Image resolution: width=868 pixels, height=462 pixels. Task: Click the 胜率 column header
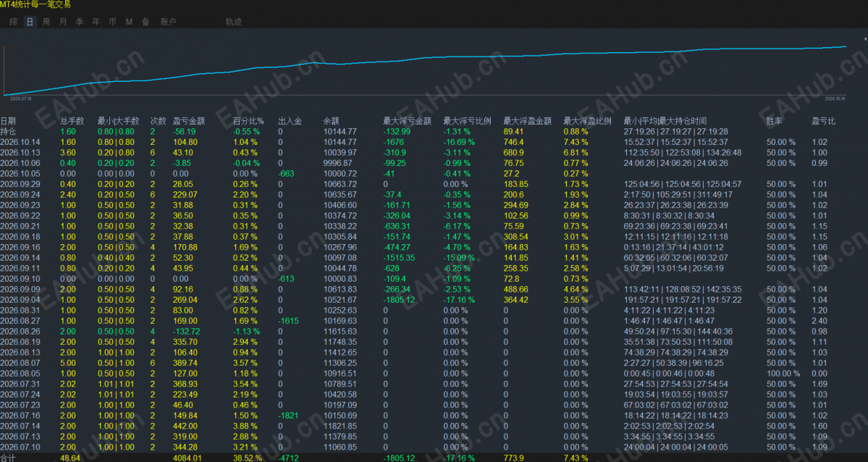point(775,122)
